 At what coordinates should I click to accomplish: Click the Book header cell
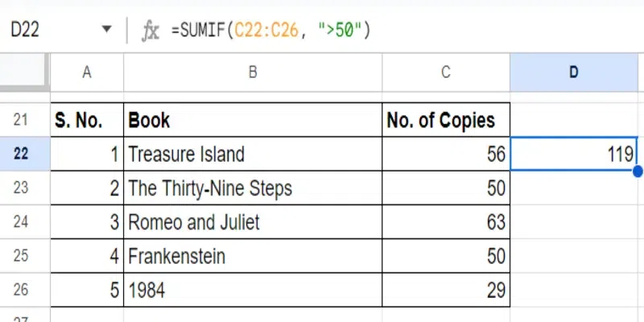[x=252, y=121]
